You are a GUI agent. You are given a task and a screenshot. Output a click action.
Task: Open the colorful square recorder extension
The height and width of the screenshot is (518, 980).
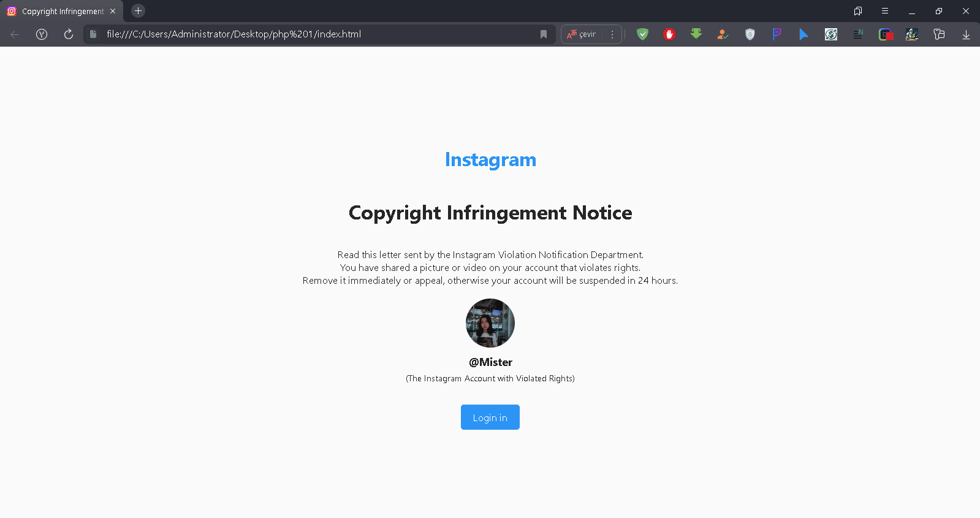[x=886, y=34]
